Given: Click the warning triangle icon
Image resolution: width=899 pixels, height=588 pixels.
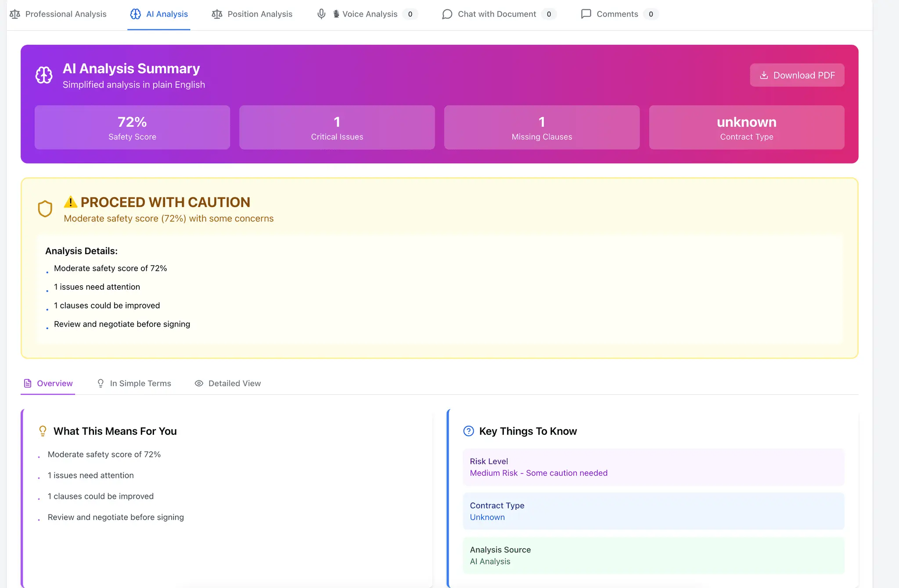Looking at the screenshot, I should 70,202.
